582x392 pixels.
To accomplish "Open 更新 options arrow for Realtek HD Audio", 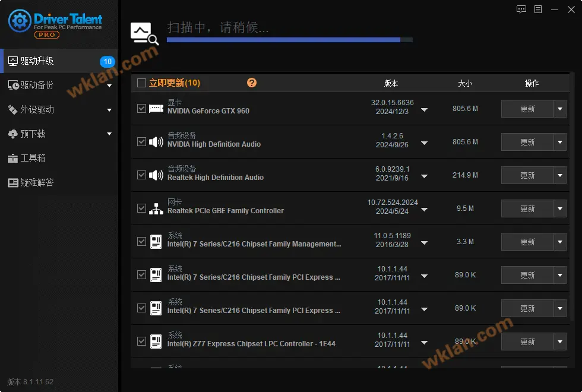I will point(560,175).
